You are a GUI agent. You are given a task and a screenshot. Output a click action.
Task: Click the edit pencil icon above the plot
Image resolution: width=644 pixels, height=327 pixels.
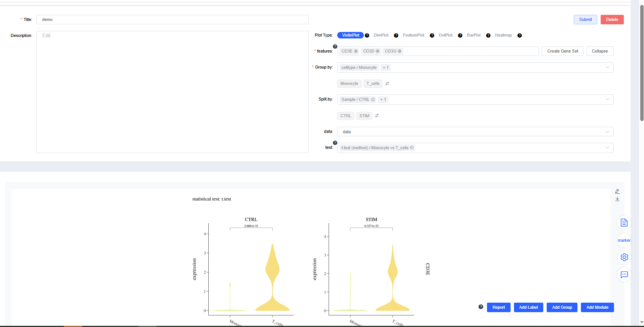pos(617,191)
